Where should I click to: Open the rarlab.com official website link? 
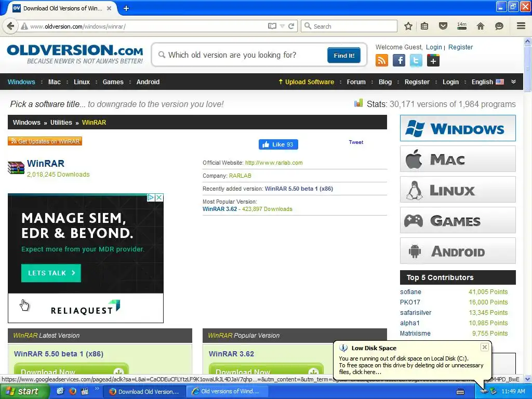point(274,163)
